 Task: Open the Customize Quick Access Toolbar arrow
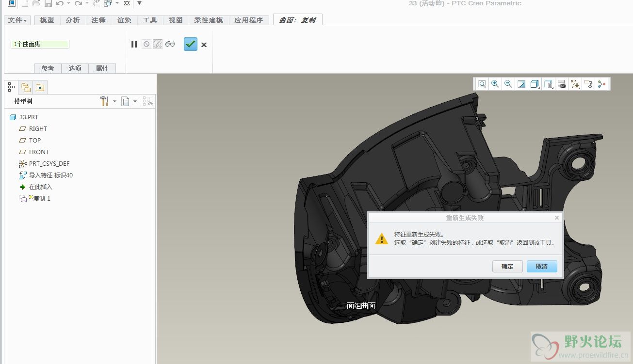point(139,3)
